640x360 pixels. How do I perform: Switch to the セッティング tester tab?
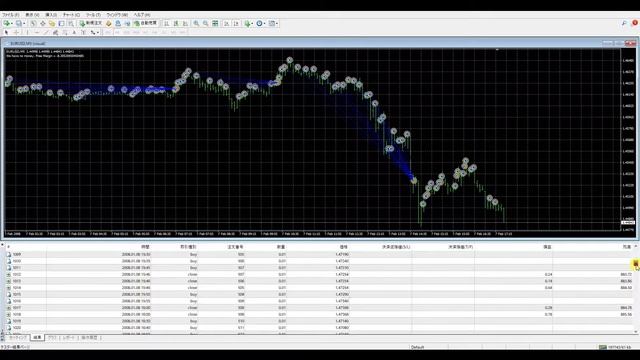point(18,338)
